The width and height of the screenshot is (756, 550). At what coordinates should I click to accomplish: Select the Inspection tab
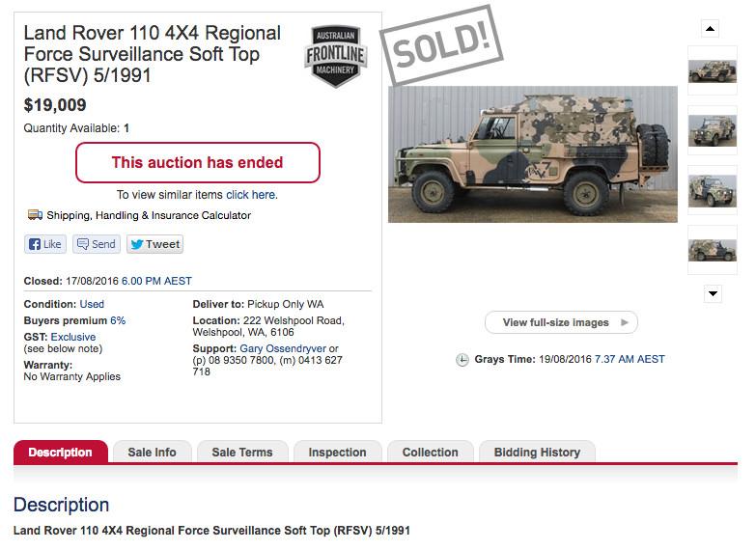tap(337, 452)
